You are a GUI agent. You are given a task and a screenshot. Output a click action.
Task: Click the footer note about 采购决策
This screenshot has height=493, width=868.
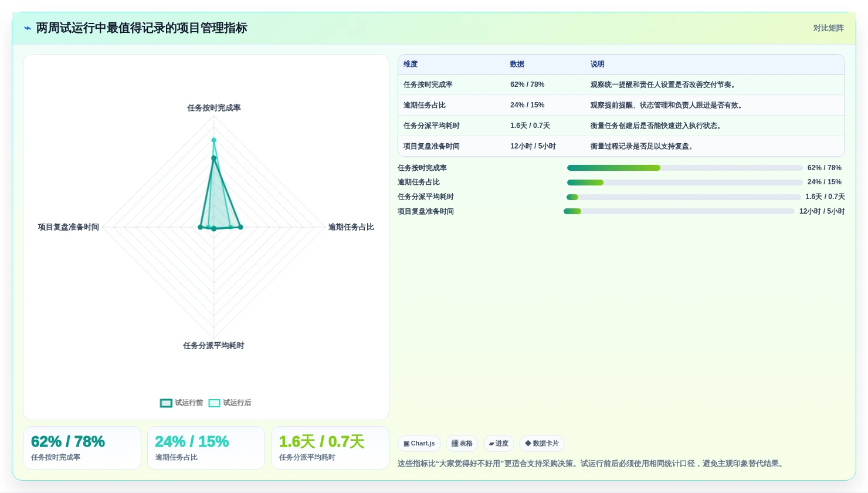tap(592, 464)
